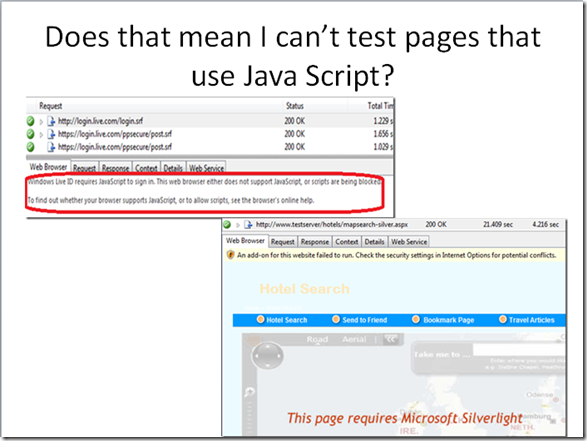Open the Details tab in lower panel
This screenshot has width=587, height=441.
(374, 242)
